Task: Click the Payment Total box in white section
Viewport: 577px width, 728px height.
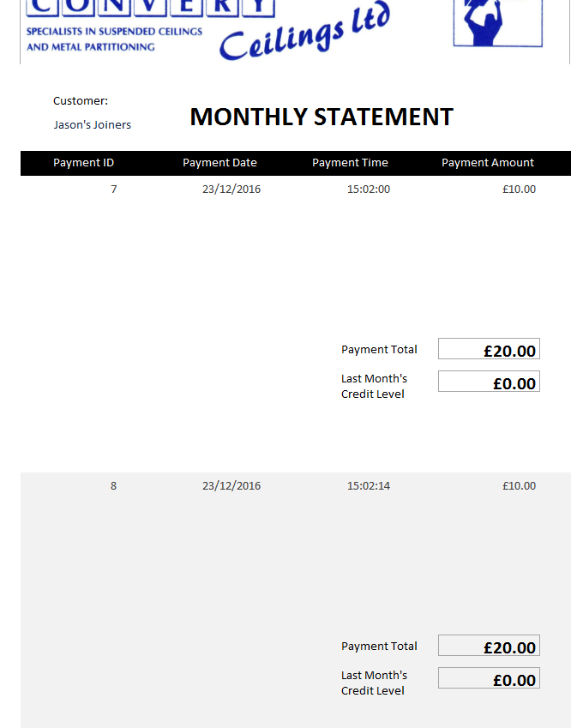Action: pyautogui.click(x=489, y=349)
